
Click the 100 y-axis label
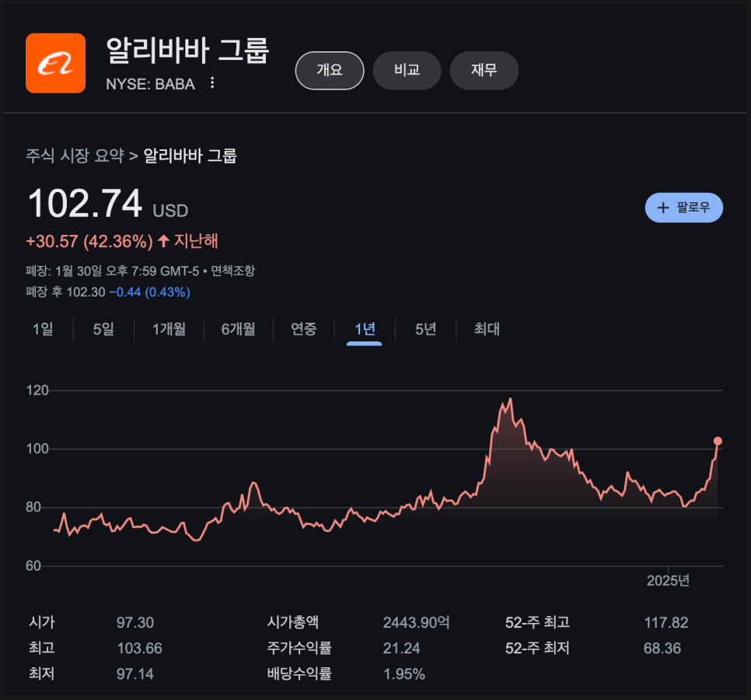point(37,449)
